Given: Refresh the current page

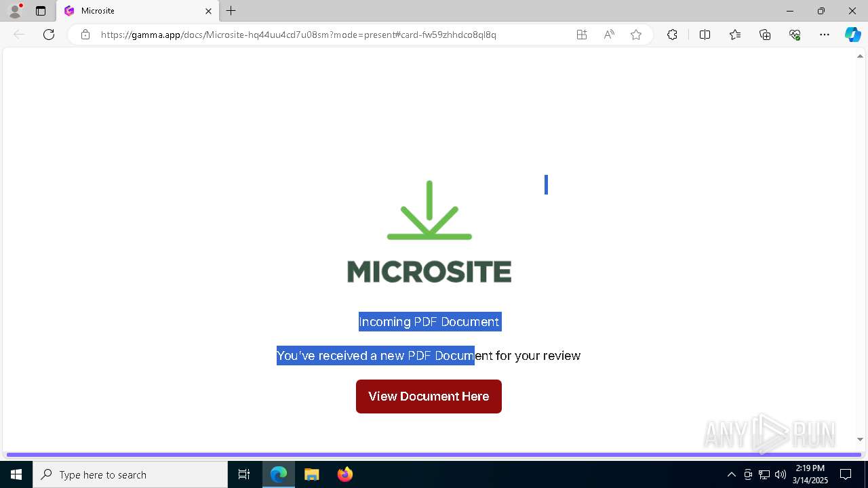Looking at the screenshot, I should 49,35.
